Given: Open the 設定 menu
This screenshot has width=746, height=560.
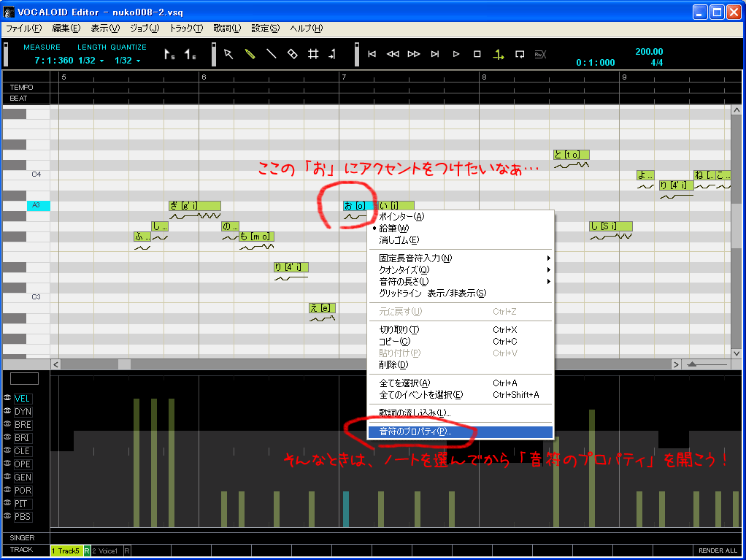Looking at the screenshot, I should pos(266,28).
